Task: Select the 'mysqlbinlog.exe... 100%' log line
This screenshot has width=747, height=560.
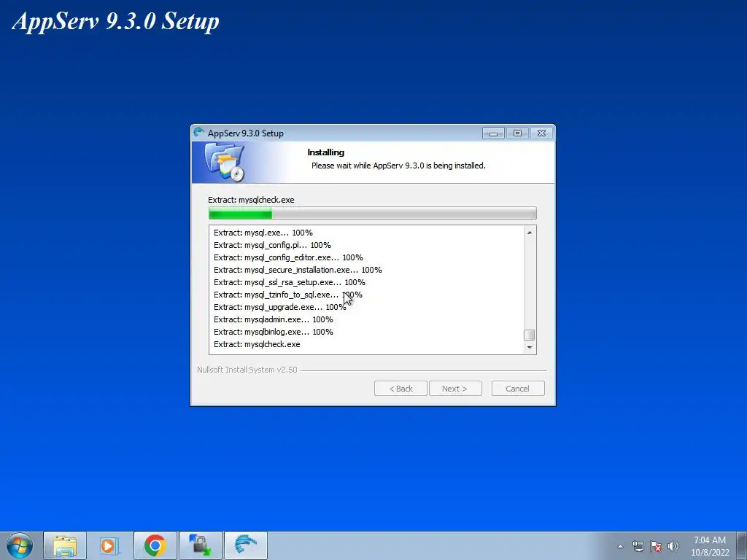Action: click(x=274, y=332)
